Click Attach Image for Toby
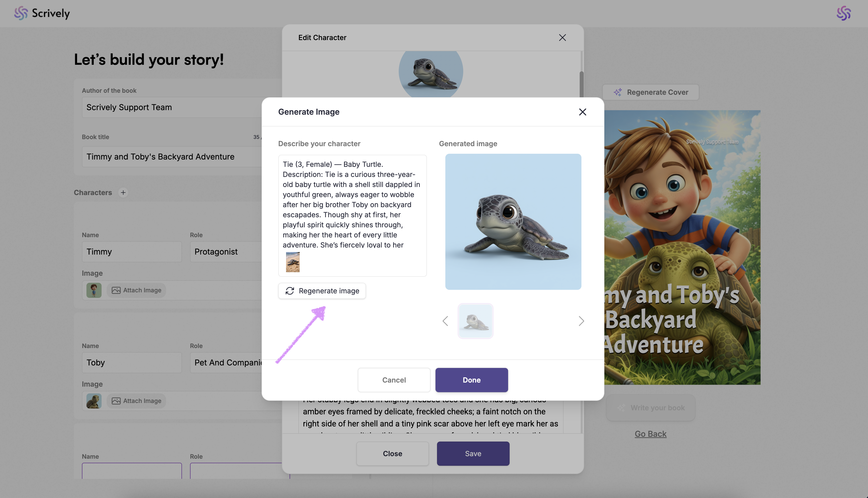Image resolution: width=868 pixels, height=498 pixels. [136, 401]
